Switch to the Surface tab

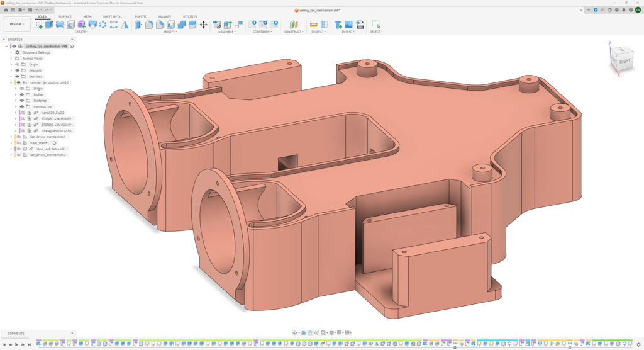(x=65, y=17)
